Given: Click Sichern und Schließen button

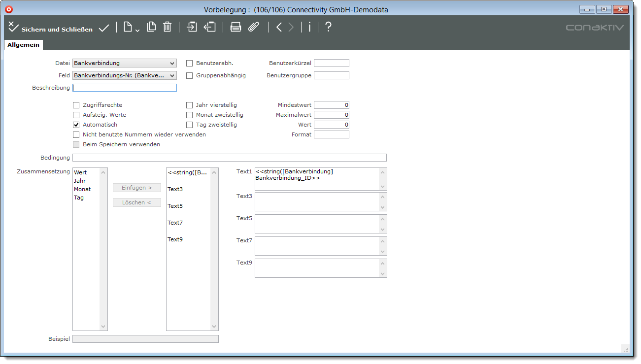Looking at the screenshot, I should tap(50, 29).
